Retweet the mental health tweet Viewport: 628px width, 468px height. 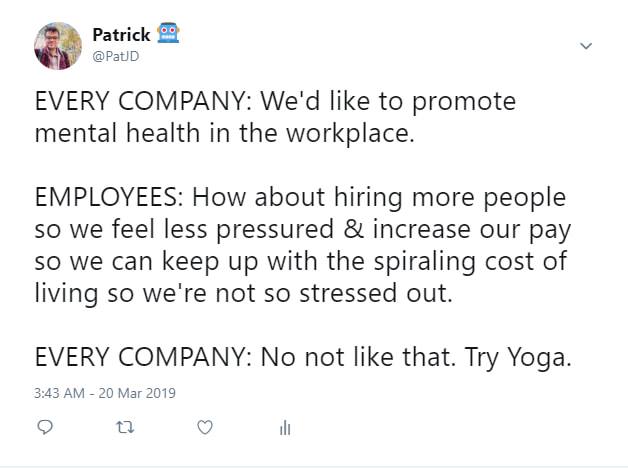(125, 428)
